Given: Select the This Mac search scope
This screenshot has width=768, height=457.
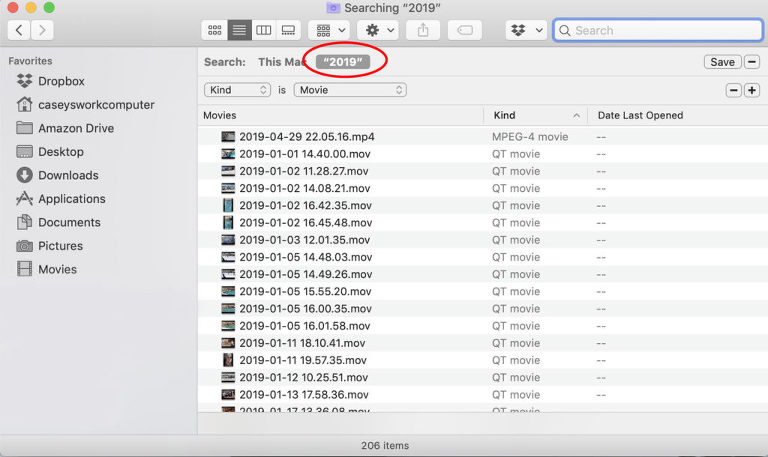Looking at the screenshot, I should pos(281,62).
